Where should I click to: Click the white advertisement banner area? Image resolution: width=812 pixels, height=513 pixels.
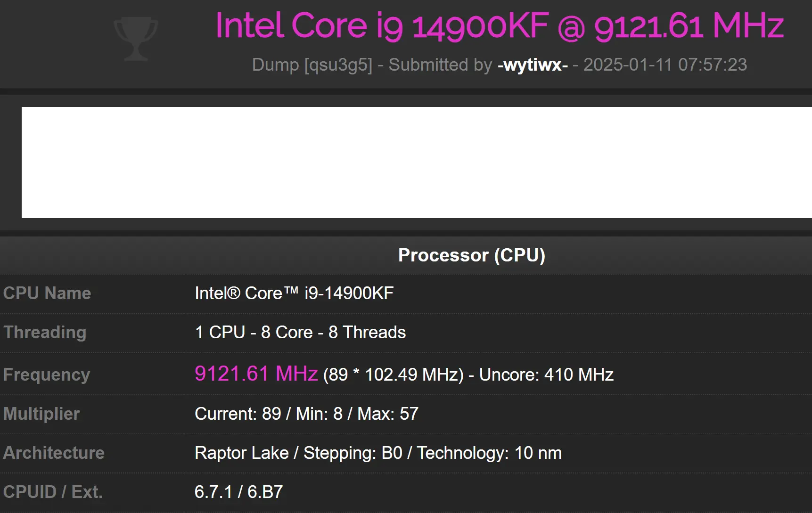[417, 163]
